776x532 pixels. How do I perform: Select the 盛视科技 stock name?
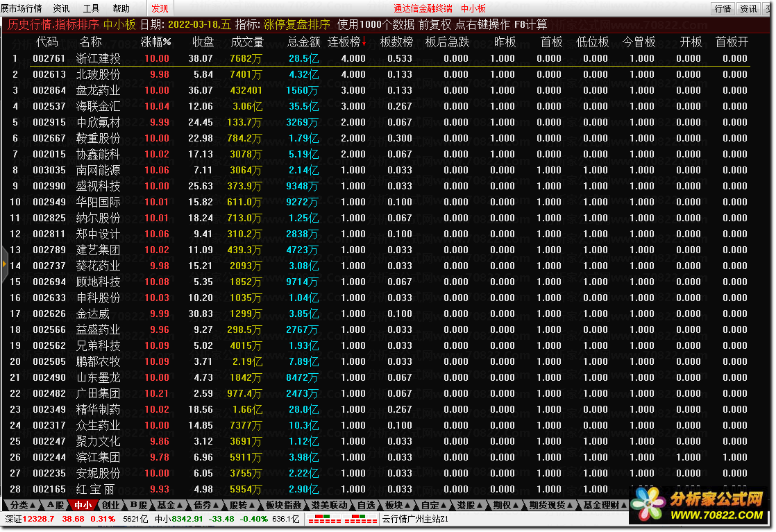tap(98, 186)
